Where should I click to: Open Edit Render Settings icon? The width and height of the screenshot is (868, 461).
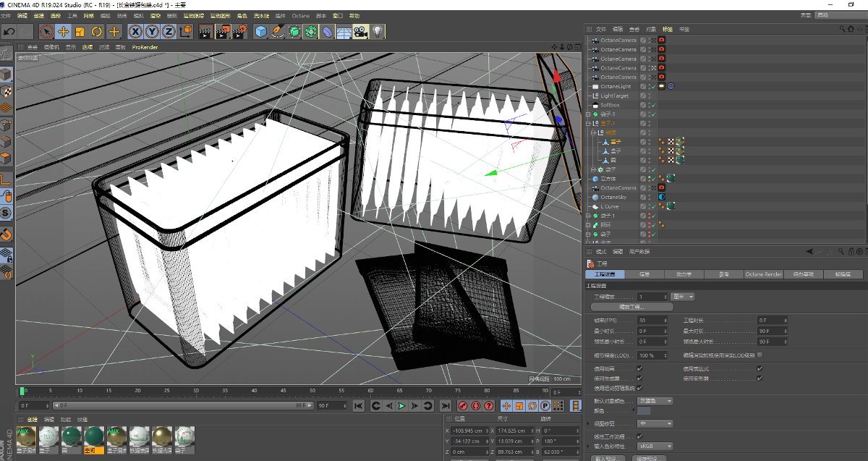pyautogui.click(x=240, y=31)
